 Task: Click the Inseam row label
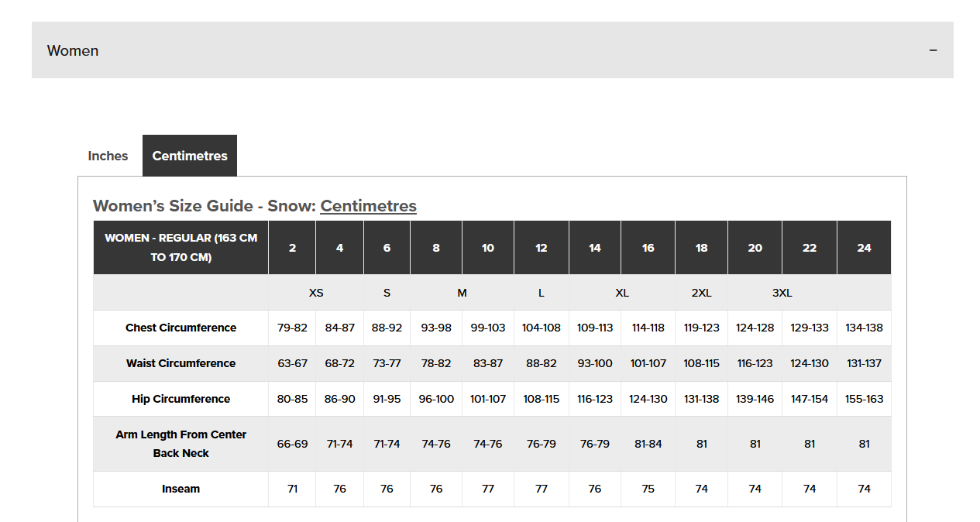(x=181, y=489)
